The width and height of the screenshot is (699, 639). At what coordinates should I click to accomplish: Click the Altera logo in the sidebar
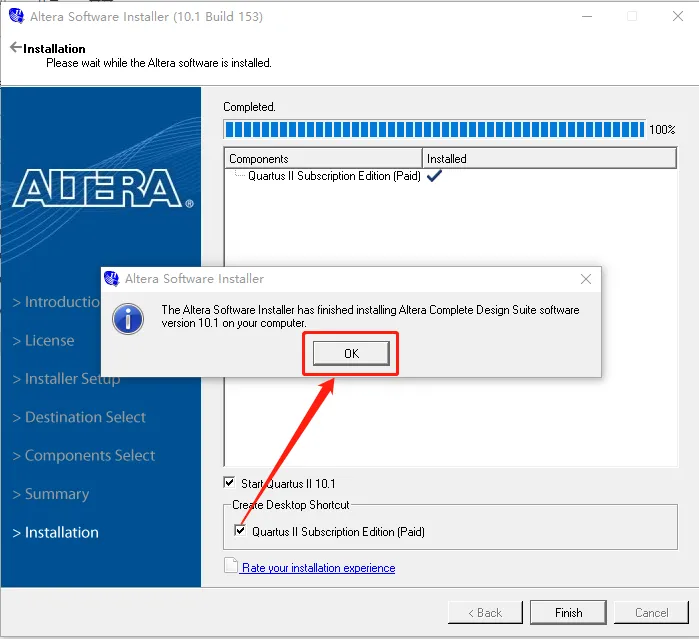[x=103, y=188]
